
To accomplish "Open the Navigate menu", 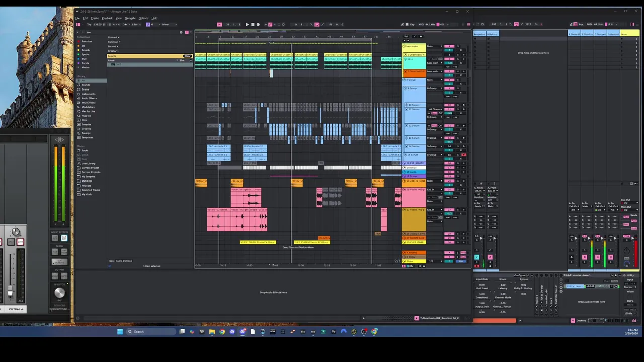I will [130, 18].
